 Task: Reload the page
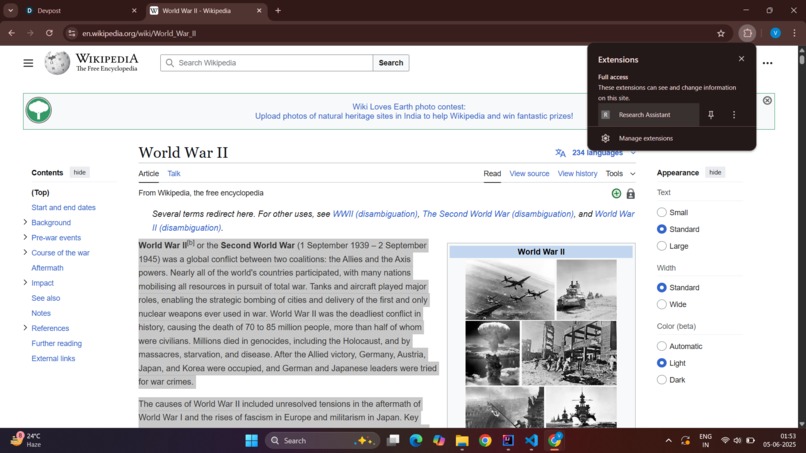coord(49,33)
